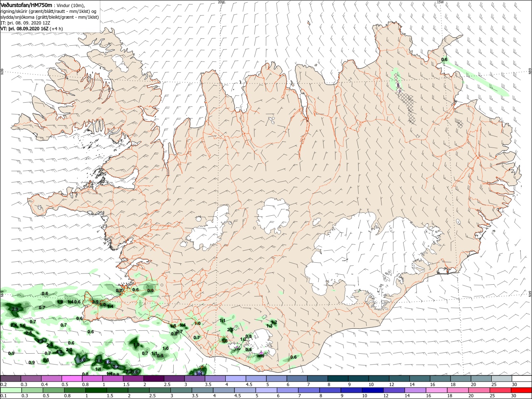This screenshot has height=399, width=532.
Task: Click the 5.0 precipitation value on the map
Action: coord(82,360)
